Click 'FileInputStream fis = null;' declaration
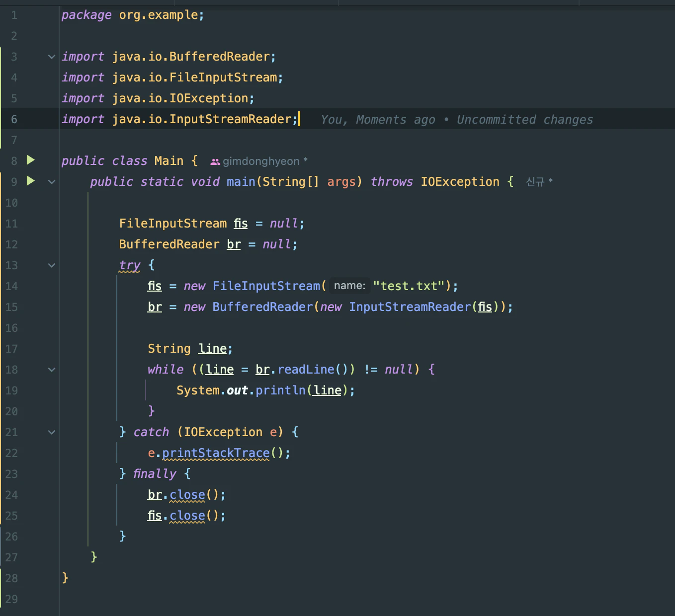Screen dimensions: 675x616 click(212, 224)
